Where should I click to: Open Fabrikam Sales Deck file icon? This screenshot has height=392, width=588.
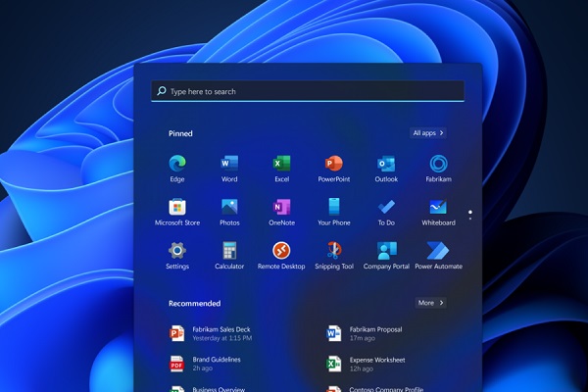tap(176, 333)
